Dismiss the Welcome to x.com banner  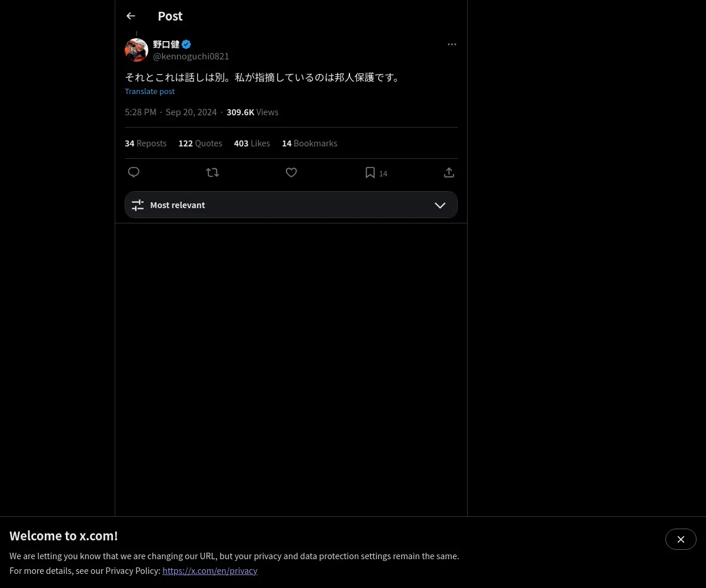[x=681, y=539]
